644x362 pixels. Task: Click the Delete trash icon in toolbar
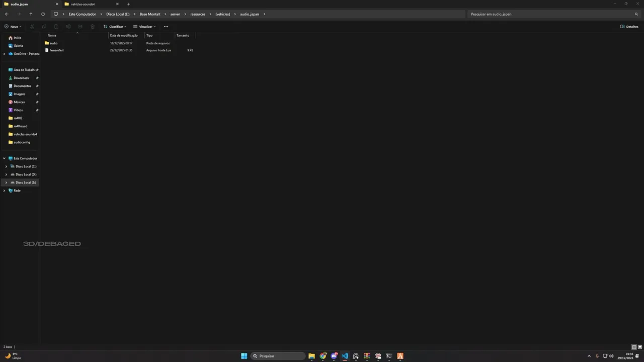tap(93, 27)
